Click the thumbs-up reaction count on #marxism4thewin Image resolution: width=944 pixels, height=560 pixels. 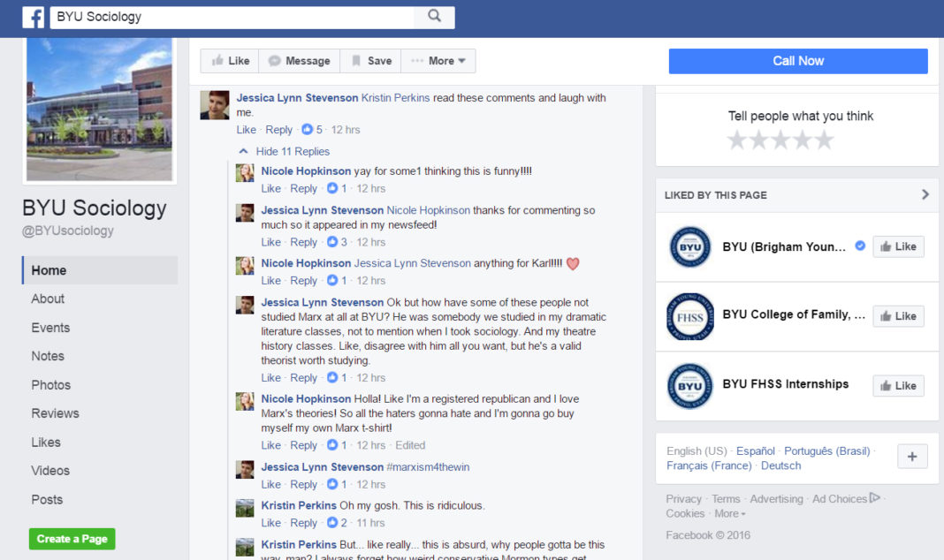click(337, 484)
